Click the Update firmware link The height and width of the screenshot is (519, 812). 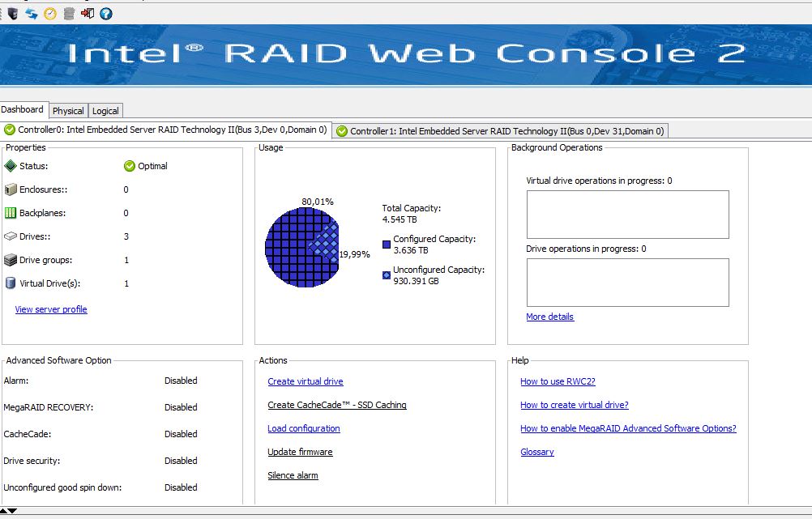pos(301,452)
